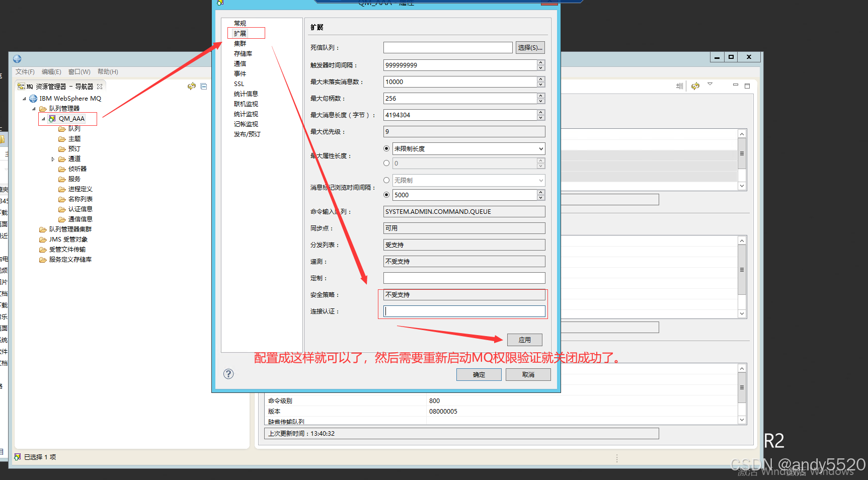Minimize the content view panel
868x480 pixels.
click(x=735, y=85)
